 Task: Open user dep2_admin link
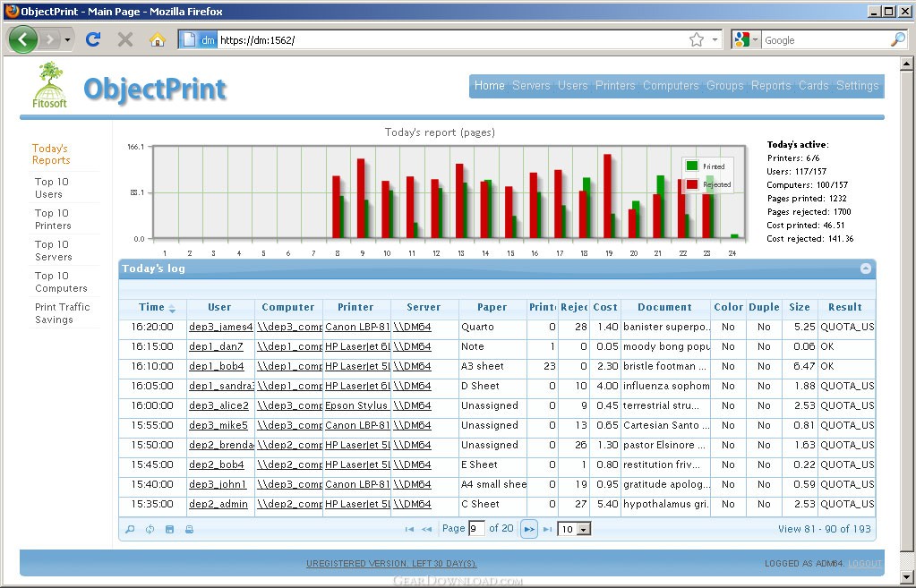[x=218, y=504]
